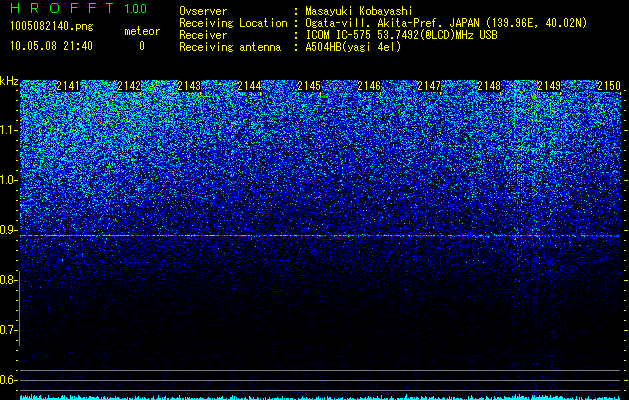629x400 pixels.
Task: Click the 0.6 kHz axis label
Action: point(8,380)
